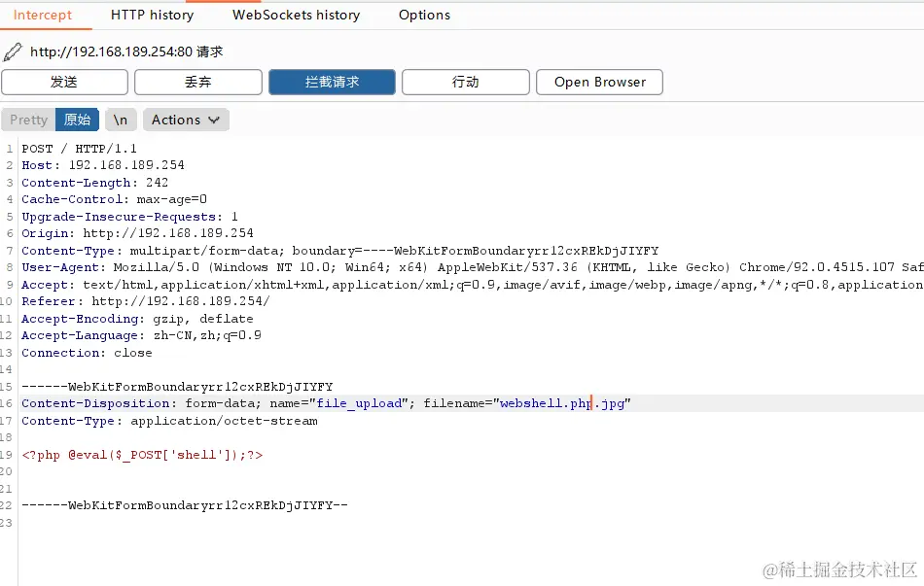Click the multipart/form-data Content-Type header
Screen dimensions: 924x586
pos(340,251)
